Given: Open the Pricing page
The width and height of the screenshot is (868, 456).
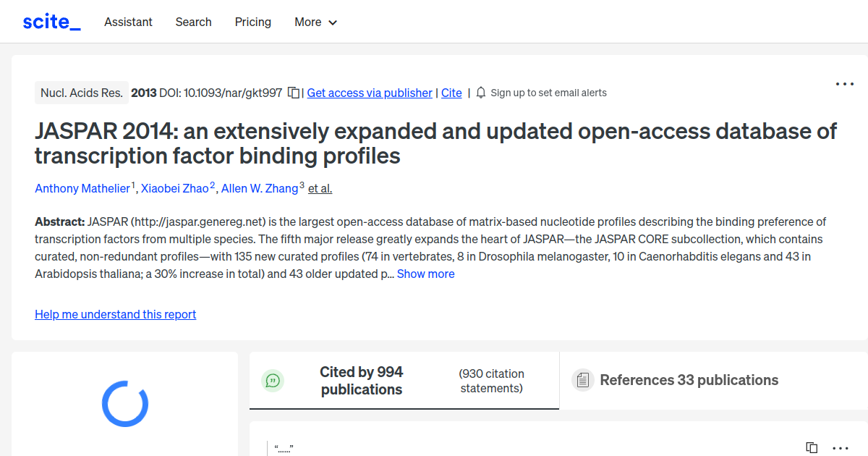Looking at the screenshot, I should click(x=252, y=22).
